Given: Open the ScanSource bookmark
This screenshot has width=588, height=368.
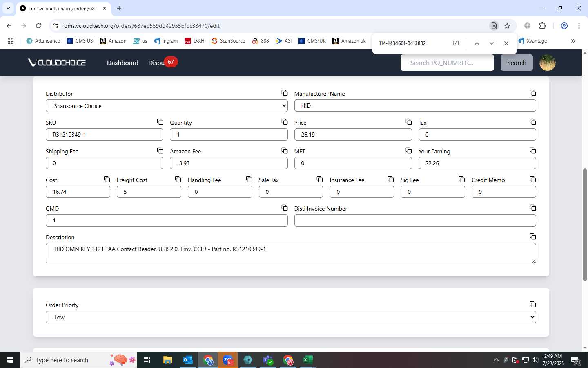Looking at the screenshot, I should pos(228,41).
